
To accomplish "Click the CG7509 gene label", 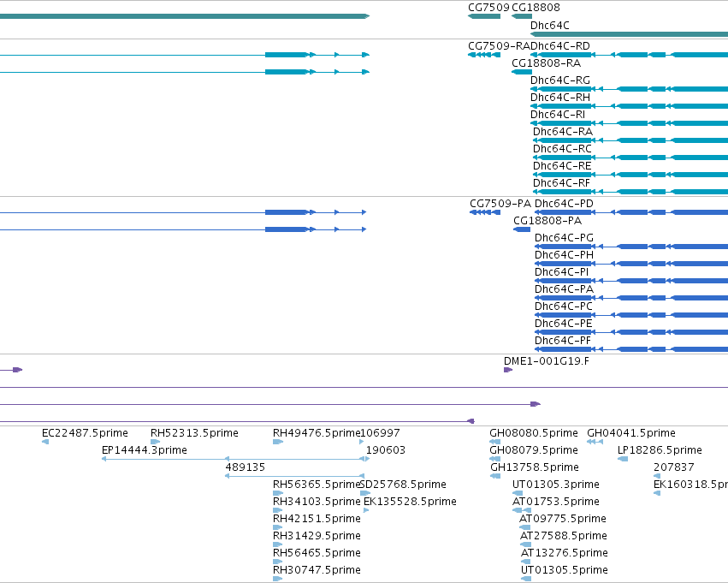I will click(x=488, y=8).
